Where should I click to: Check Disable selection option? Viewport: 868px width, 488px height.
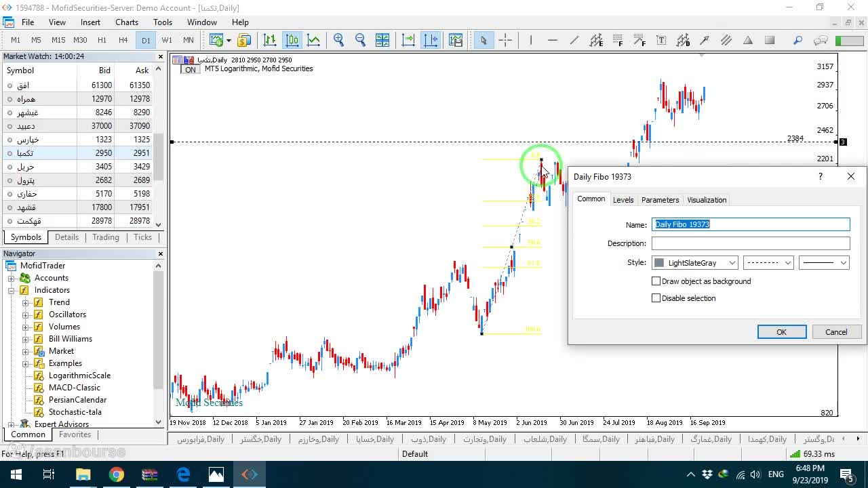(656, 298)
